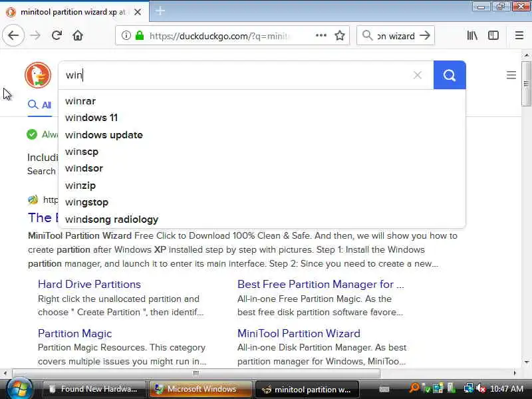Click the horizontal scrollbar right arrow
This screenshot has height=399, width=532.
coord(515,373)
